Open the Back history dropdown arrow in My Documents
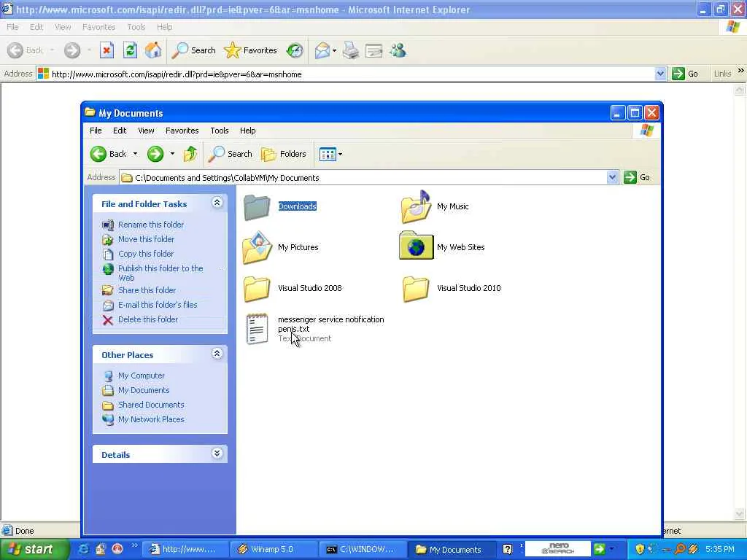The image size is (747, 560). [135, 154]
